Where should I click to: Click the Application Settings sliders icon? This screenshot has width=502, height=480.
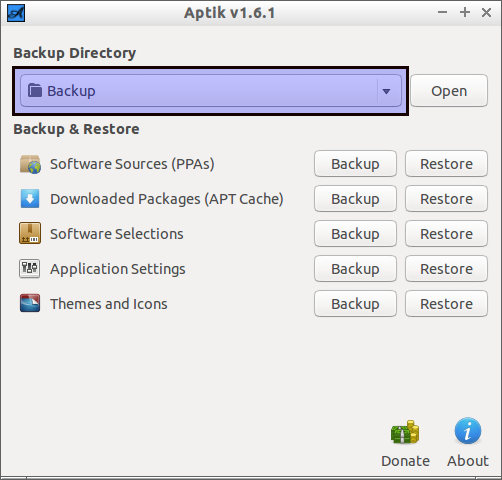[x=30, y=269]
